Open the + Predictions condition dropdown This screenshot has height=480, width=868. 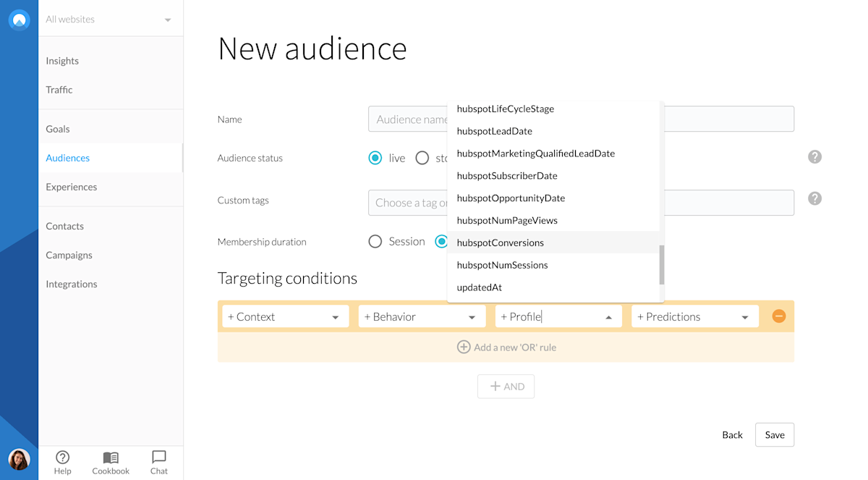(x=695, y=316)
